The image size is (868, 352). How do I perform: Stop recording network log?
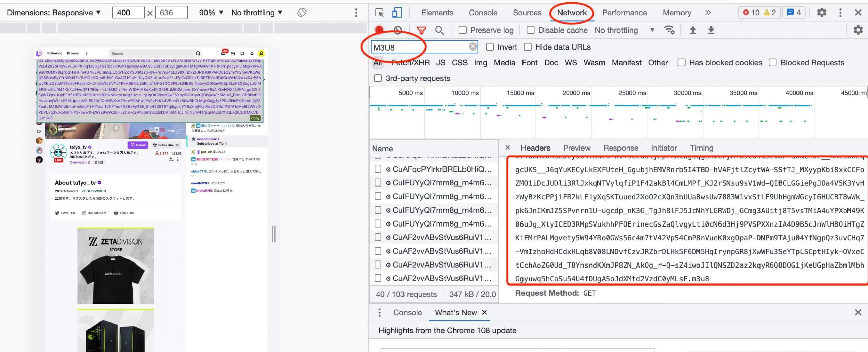coord(379,30)
